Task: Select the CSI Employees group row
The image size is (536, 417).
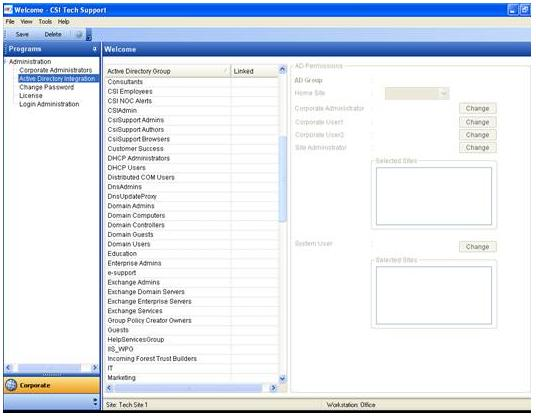Action: pos(192,92)
